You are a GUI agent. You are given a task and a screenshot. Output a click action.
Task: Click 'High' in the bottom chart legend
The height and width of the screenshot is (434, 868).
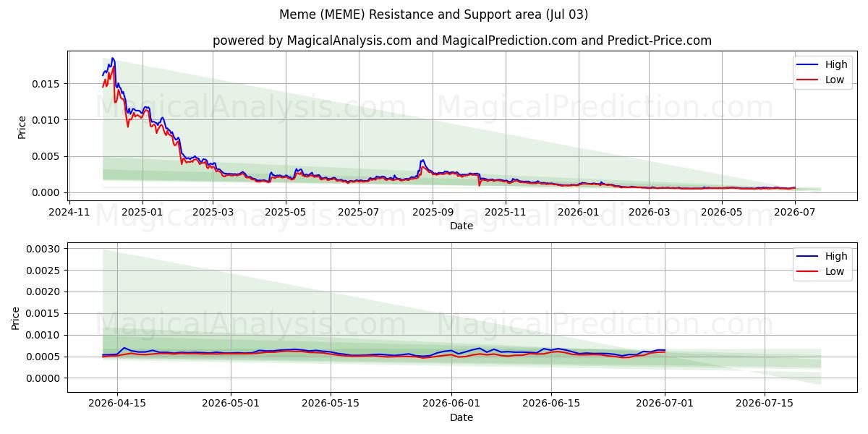(x=836, y=256)
